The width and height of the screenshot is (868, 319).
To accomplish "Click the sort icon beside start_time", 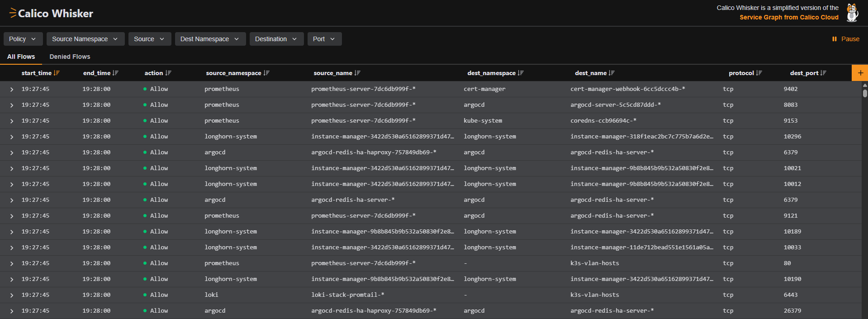I will tap(57, 73).
